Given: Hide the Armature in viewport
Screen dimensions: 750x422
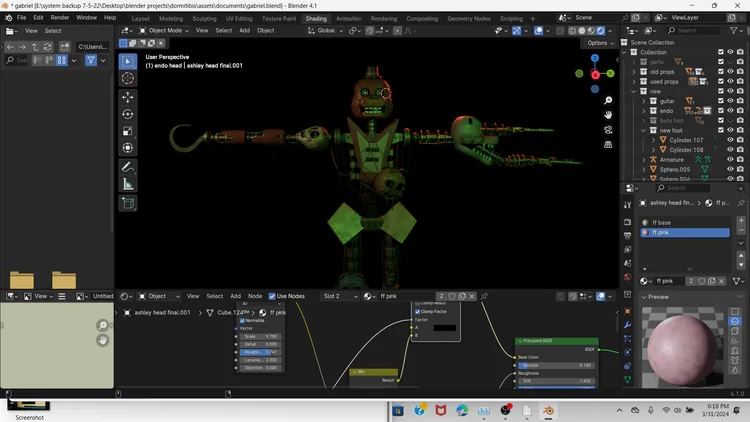Looking at the screenshot, I should point(730,159).
